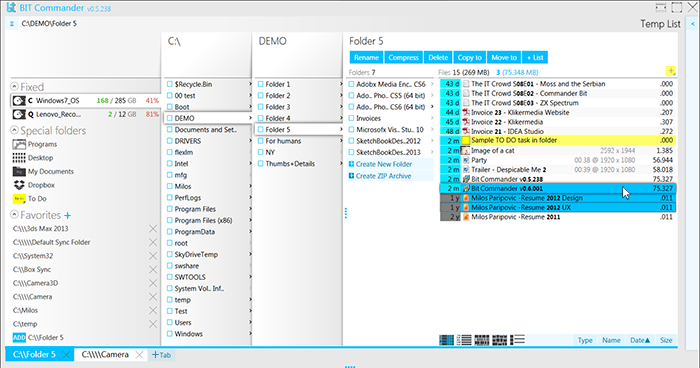Viewport: 700px width, 368px height.
Task: Click the cat image thumbnail icon
Action: tap(466, 151)
